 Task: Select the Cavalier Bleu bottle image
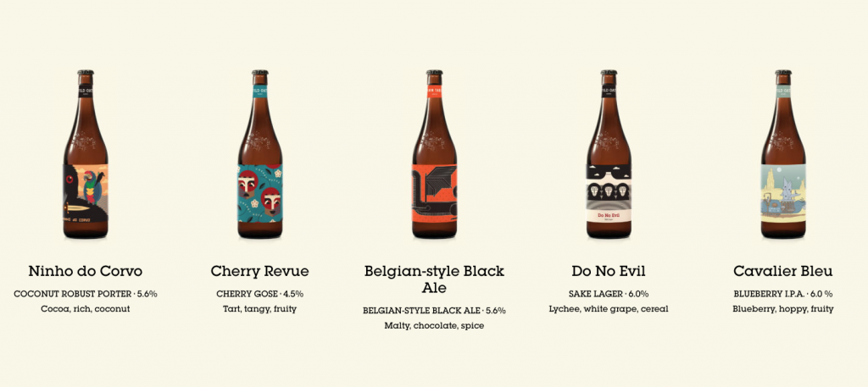tap(782, 154)
